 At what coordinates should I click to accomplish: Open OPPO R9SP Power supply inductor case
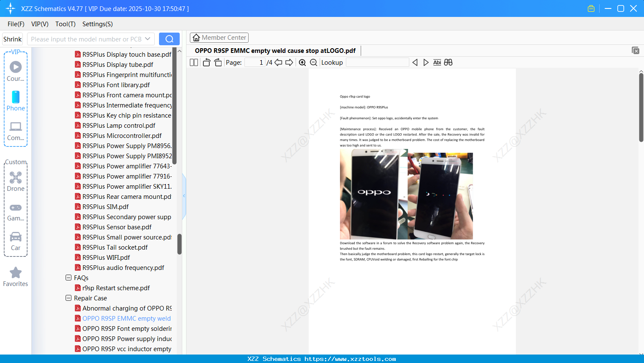pyautogui.click(x=127, y=338)
